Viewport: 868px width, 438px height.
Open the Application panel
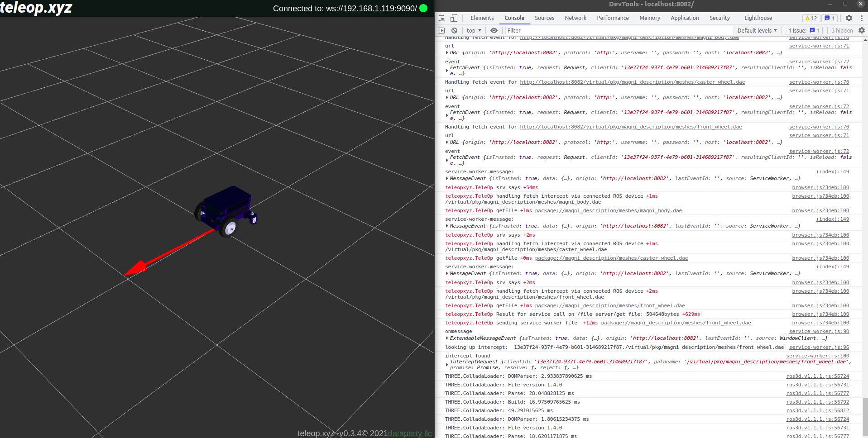[x=685, y=18]
